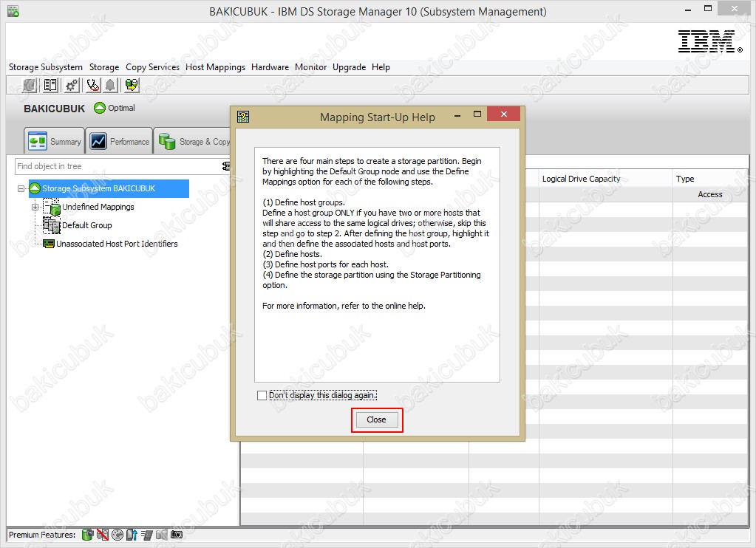756x548 pixels.
Task: Minimize the main Storage Manager window
Action: 688,9
